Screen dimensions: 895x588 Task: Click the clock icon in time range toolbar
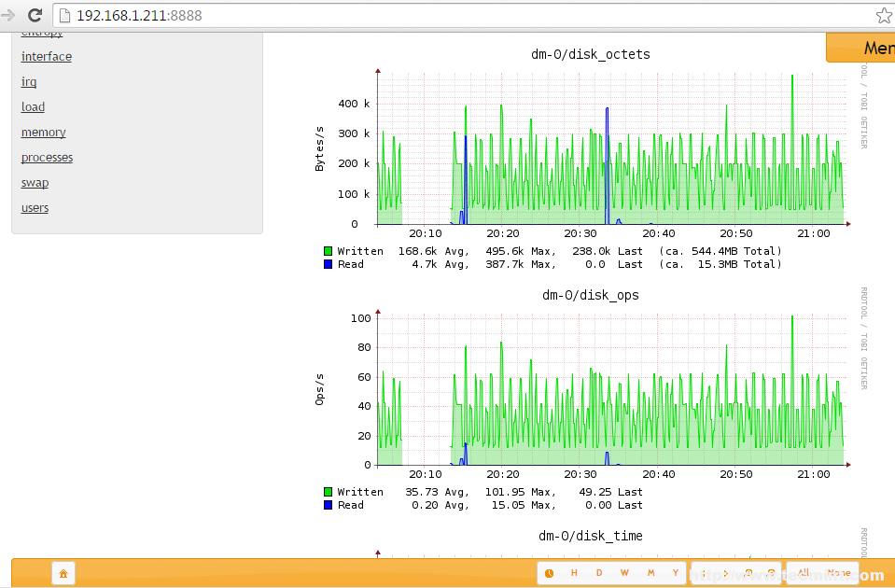coord(549,573)
